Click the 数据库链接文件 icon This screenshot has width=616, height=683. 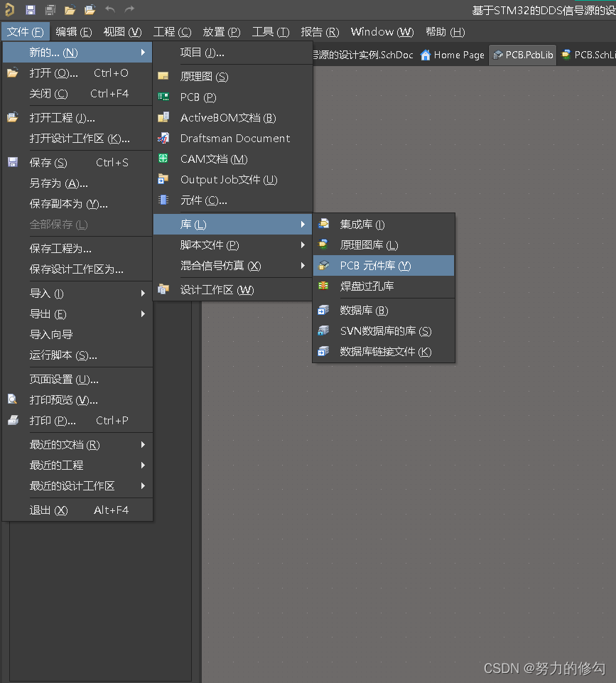[323, 351]
